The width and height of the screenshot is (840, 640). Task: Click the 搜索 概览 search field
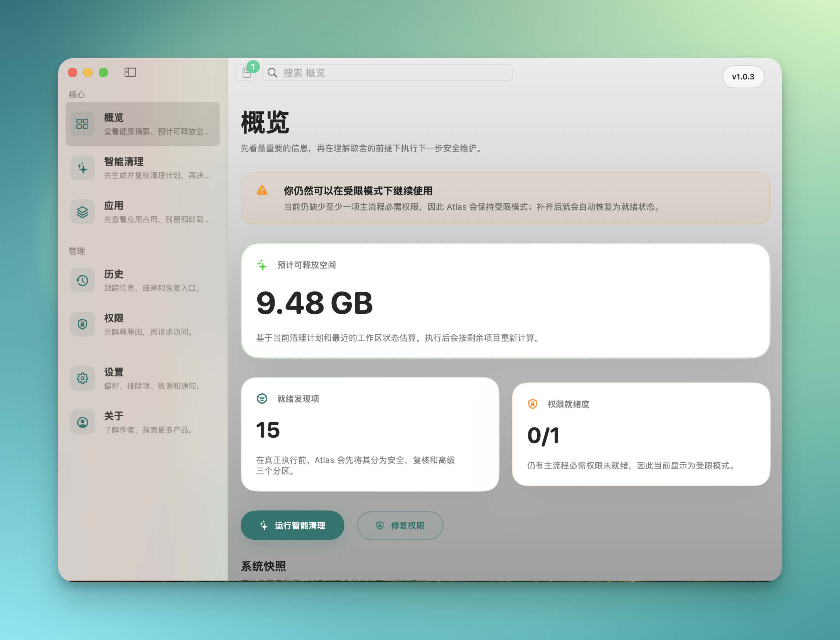388,73
